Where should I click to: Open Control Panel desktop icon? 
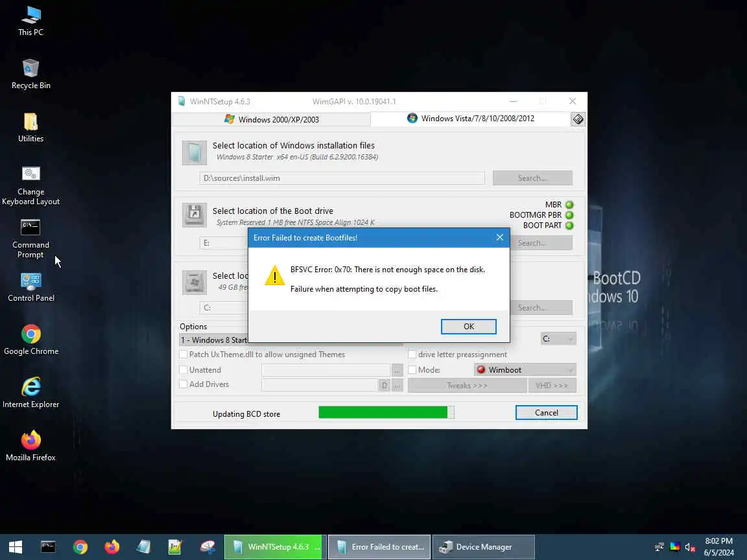click(30, 287)
